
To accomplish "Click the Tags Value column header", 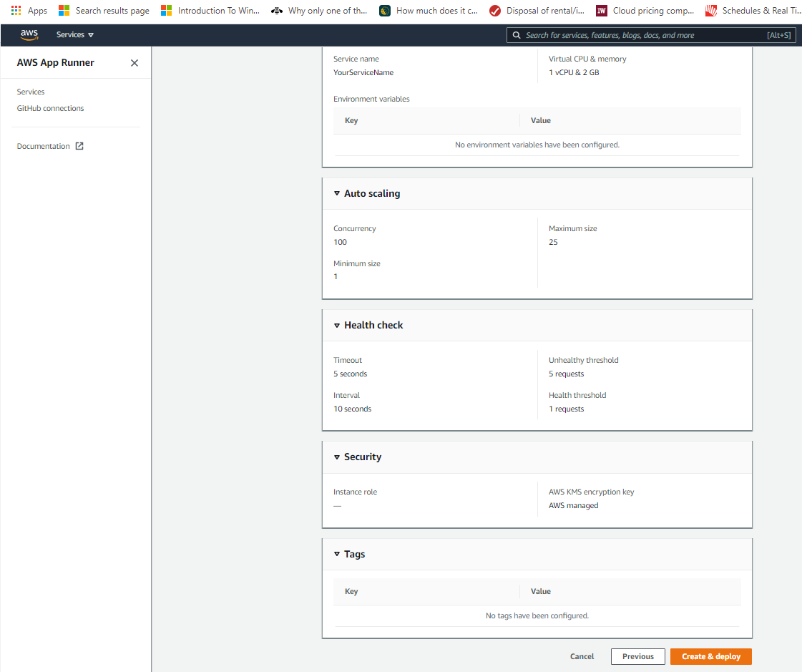I will point(541,592).
